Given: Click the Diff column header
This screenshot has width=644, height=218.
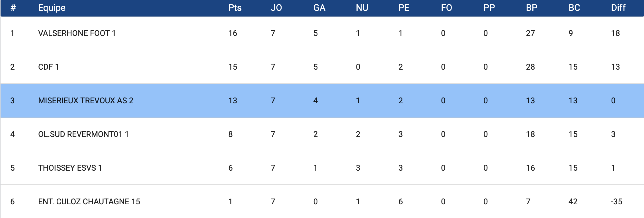Looking at the screenshot, I should 618,8.
